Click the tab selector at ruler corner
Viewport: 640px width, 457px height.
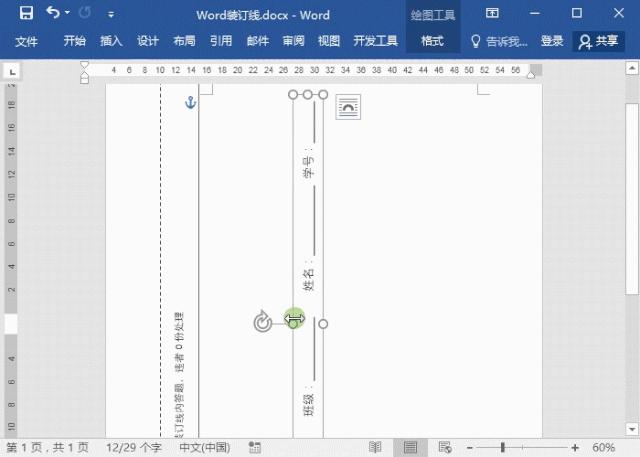coord(13,72)
